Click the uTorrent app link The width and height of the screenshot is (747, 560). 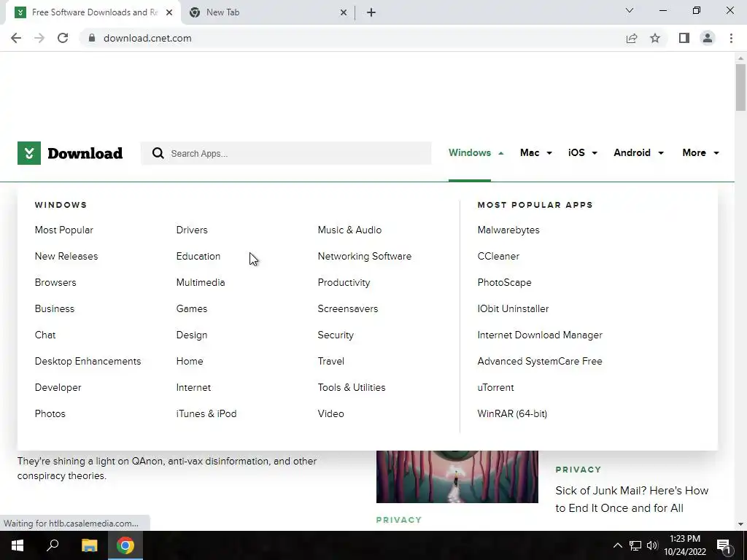pos(495,388)
